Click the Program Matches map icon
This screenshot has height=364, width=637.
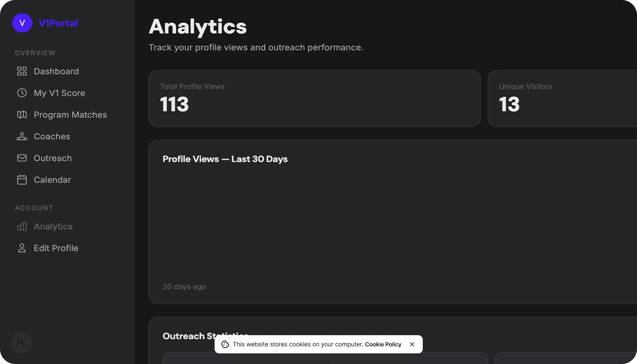pos(22,115)
